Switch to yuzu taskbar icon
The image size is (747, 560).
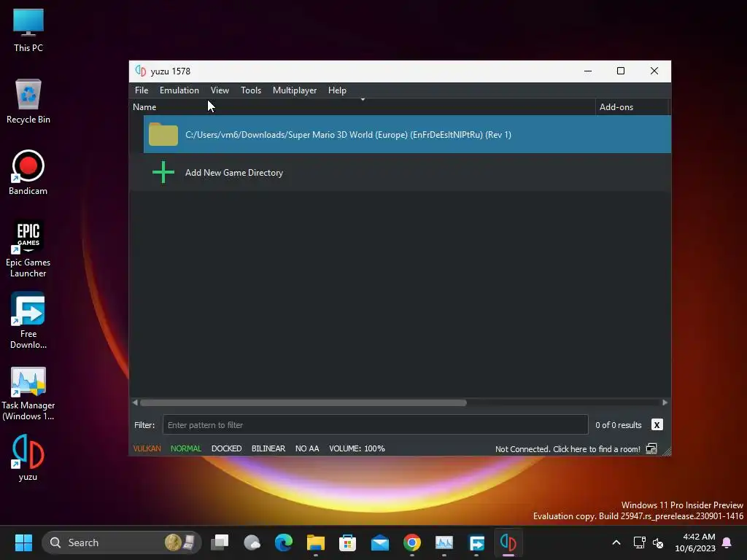tap(508, 542)
